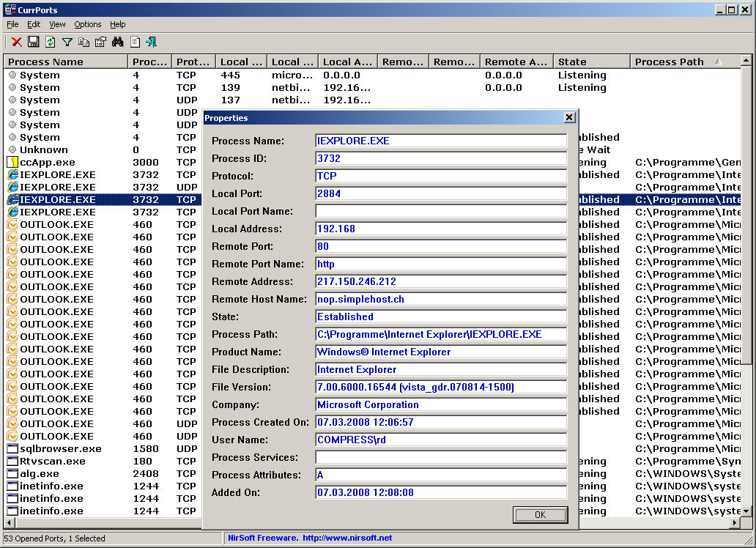Image resolution: width=756 pixels, height=548 pixels.
Task: Open the funnel filter toolbar icon
Action: pos(67,42)
